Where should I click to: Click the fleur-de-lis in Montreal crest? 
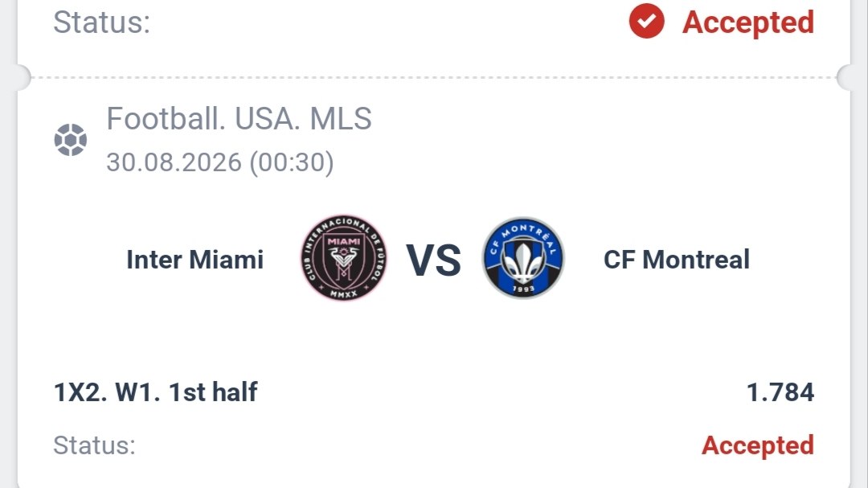(x=523, y=260)
